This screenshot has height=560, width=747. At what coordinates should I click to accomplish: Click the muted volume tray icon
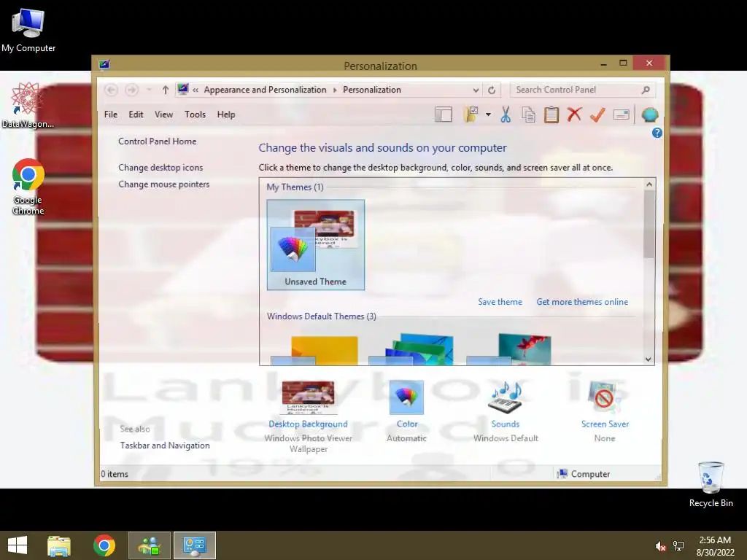pos(660,546)
